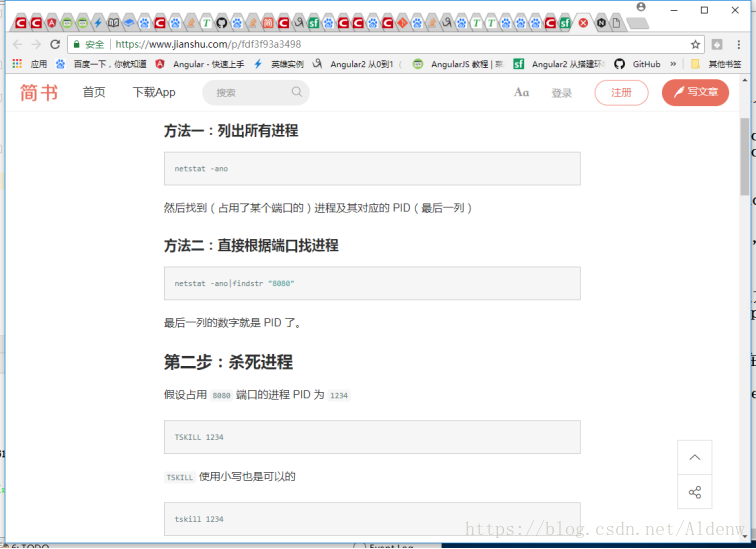Open the gray extension icon beside the star
Screen dimensions: 756x549
pyautogui.click(x=717, y=44)
